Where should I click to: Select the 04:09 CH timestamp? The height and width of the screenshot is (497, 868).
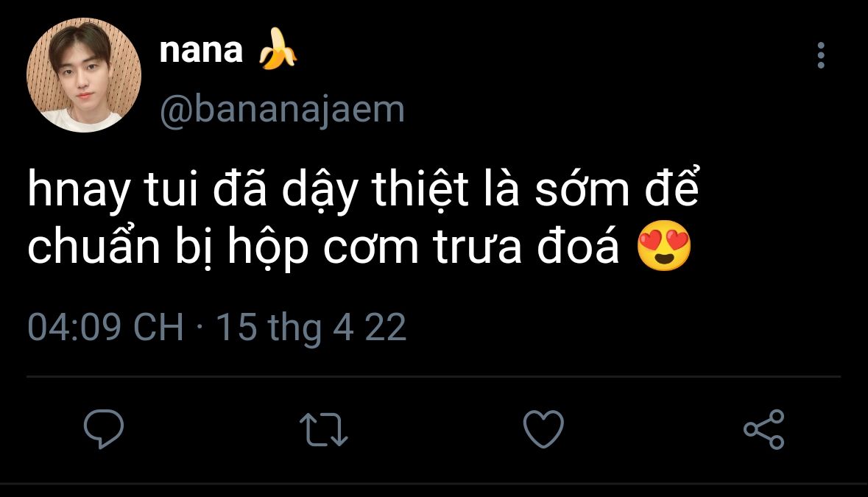pos(105,326)
